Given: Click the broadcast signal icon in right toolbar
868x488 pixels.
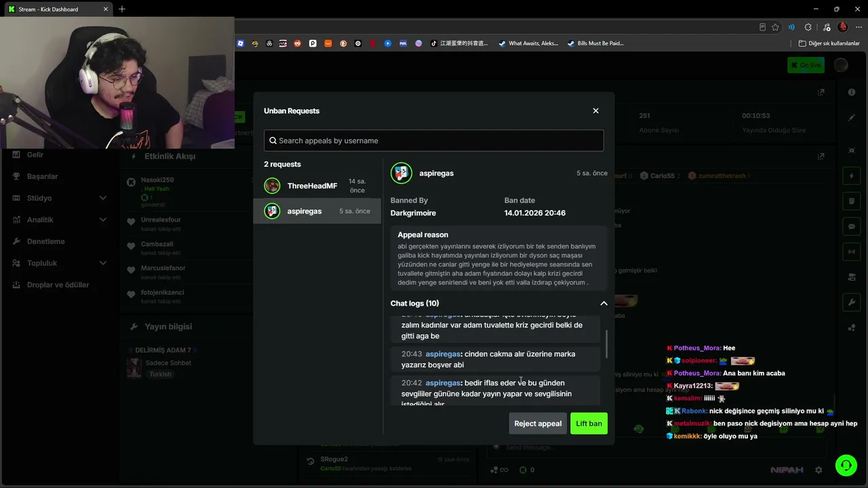Looking at the screenshot, I should tap(852, 251).
